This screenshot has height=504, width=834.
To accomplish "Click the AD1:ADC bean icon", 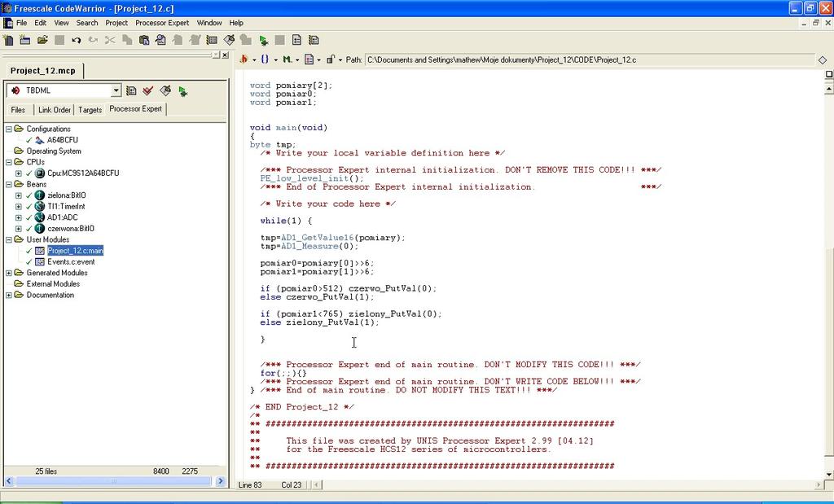I will coord(39,217).
